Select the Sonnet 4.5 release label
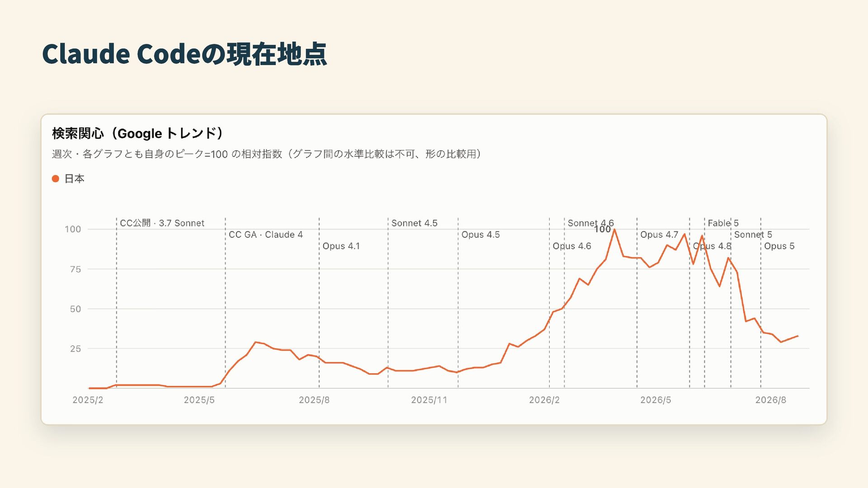The width and height of the screenshot is (868, 488). (x=415, y=223)
